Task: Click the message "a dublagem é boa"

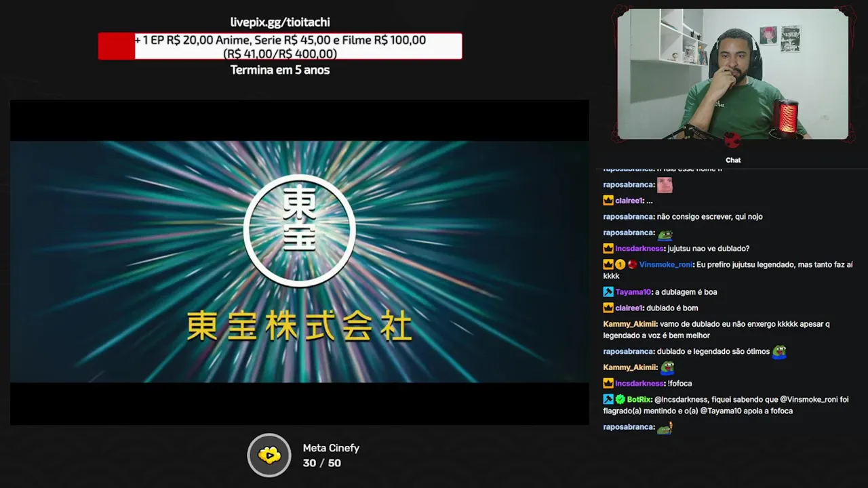Action: 685,292
